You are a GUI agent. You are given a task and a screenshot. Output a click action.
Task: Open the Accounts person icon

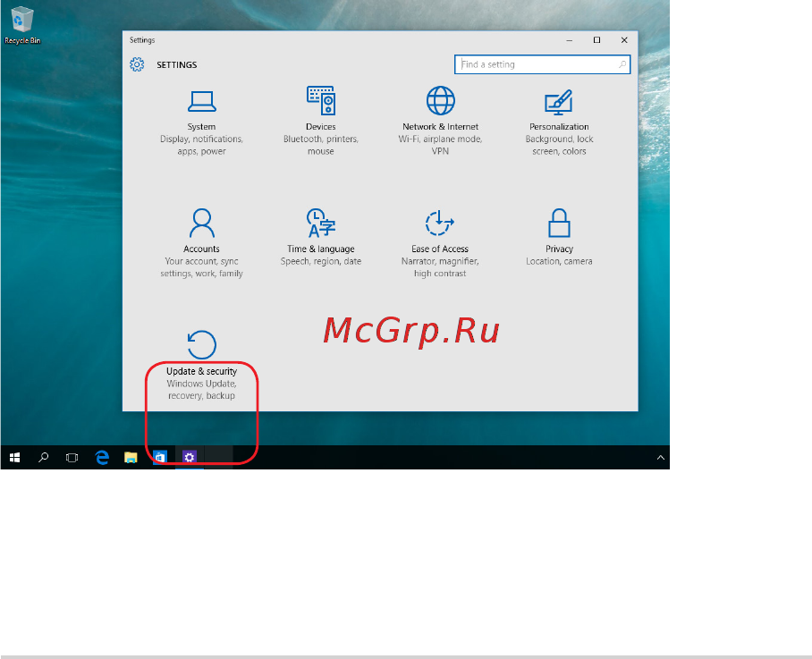click(201, 224)
